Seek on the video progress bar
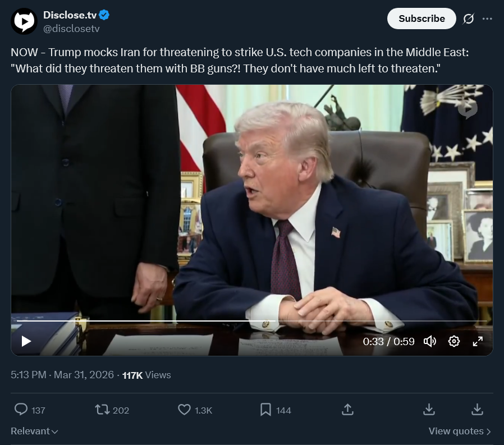 [x=251, y=320]
